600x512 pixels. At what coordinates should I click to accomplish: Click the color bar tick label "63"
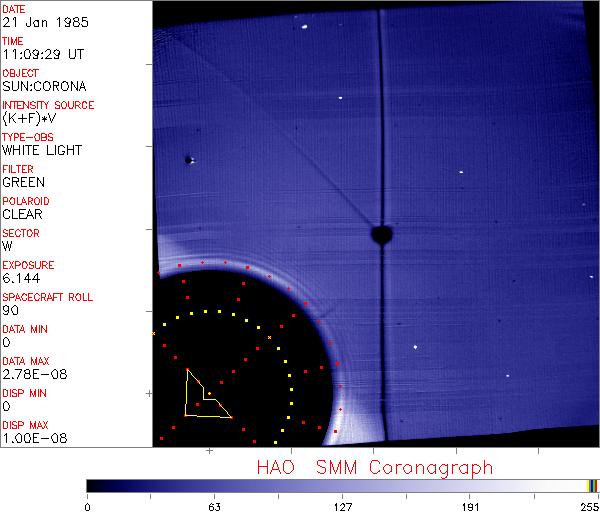(x=214, y=507)
